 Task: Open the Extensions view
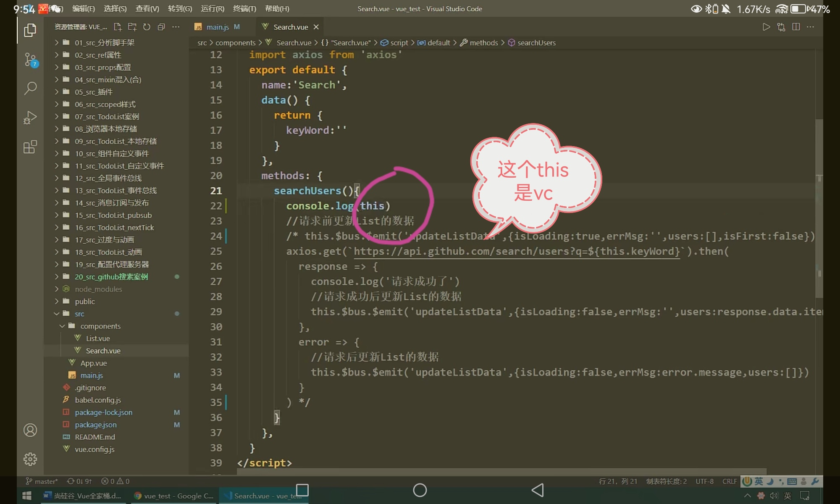tap(30, 147)
